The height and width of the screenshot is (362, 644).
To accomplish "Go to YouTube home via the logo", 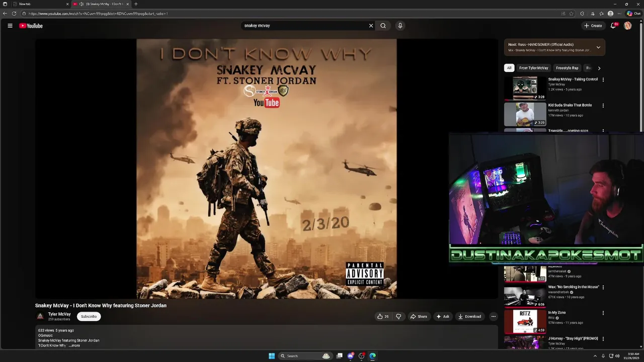I will [x=31, y=26].
